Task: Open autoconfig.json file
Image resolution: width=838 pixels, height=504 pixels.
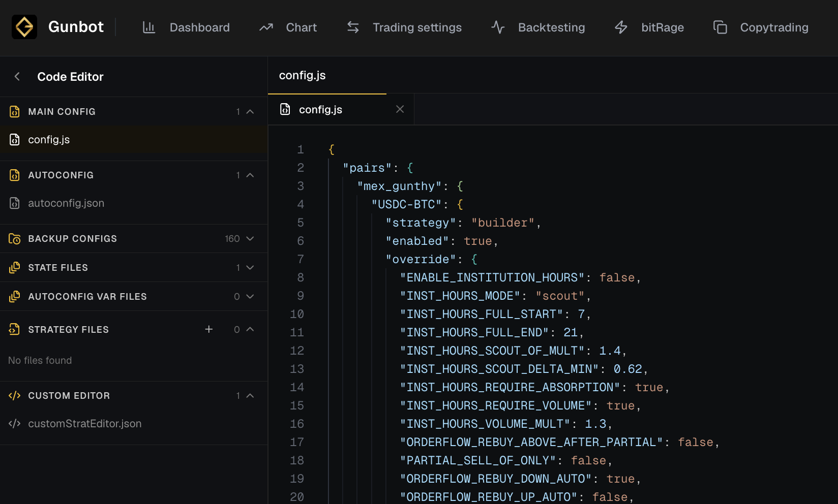Action: (134, 203)
